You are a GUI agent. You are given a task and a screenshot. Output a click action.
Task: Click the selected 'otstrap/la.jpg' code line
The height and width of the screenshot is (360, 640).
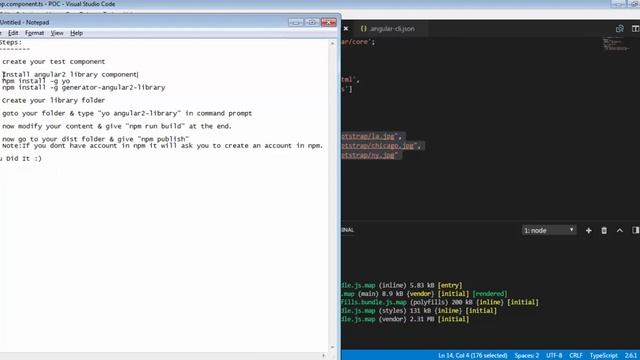pos(372,136)
